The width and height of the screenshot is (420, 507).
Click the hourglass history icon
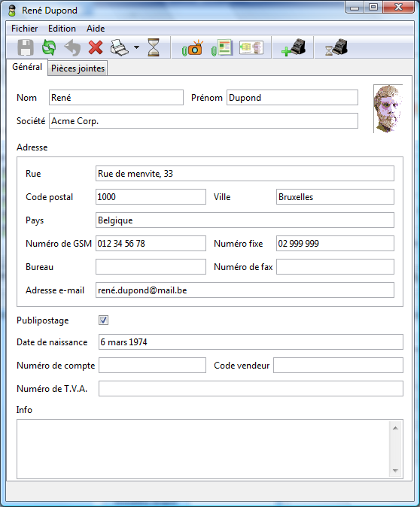click(154, 47)
